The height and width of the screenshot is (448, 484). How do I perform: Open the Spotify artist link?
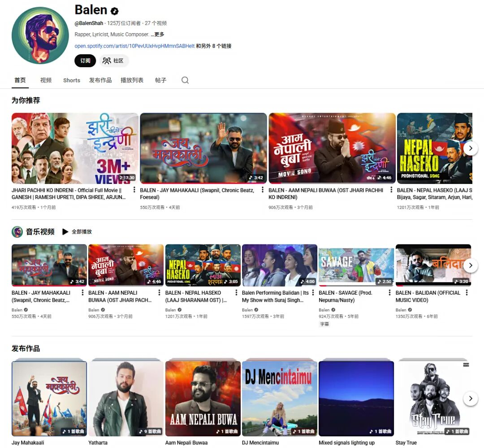coord(134,46)
